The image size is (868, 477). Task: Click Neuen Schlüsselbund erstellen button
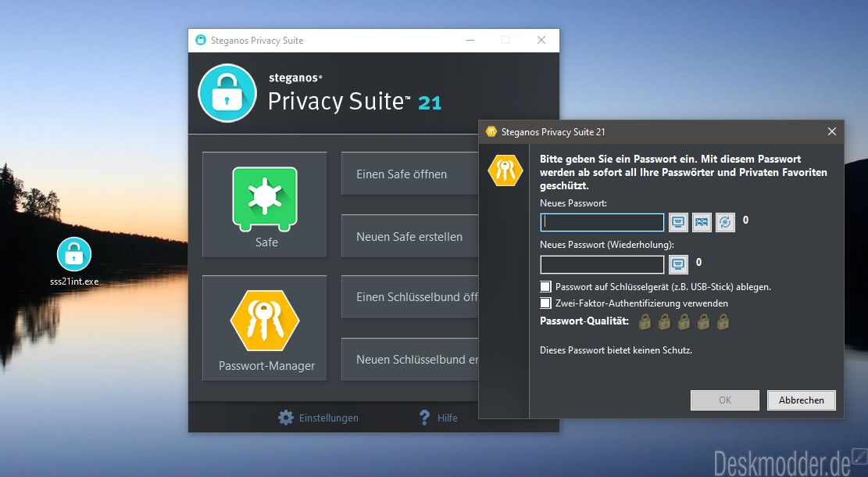click(x=409, y=360)
